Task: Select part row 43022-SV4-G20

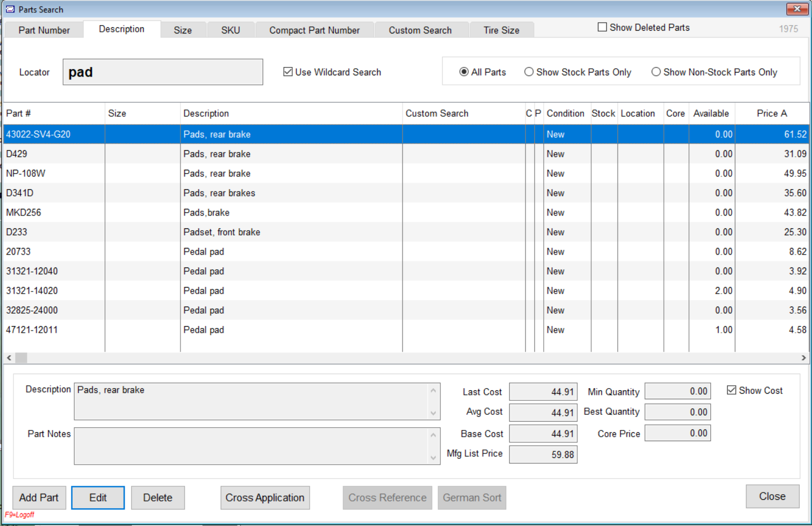Action: click(x=406, y=134)
